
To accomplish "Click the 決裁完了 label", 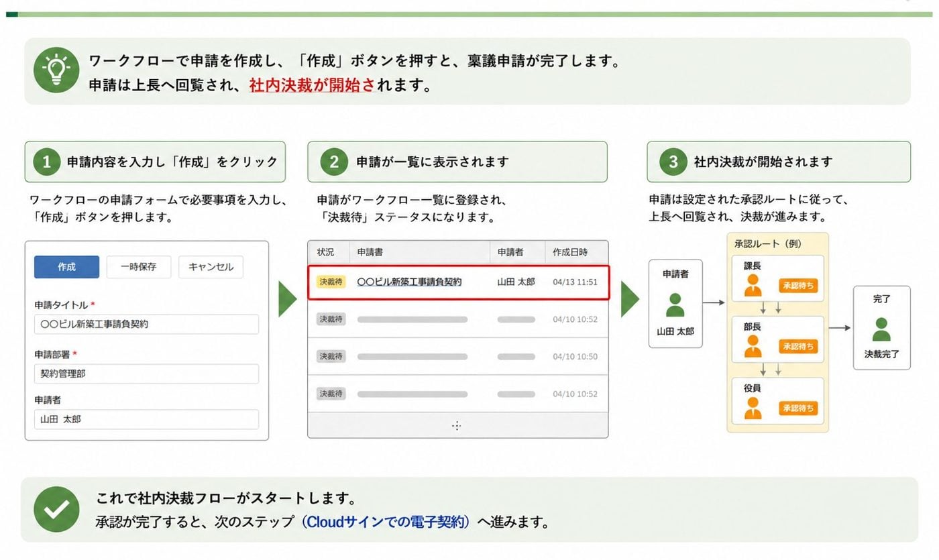I will [x=882, y=354].
